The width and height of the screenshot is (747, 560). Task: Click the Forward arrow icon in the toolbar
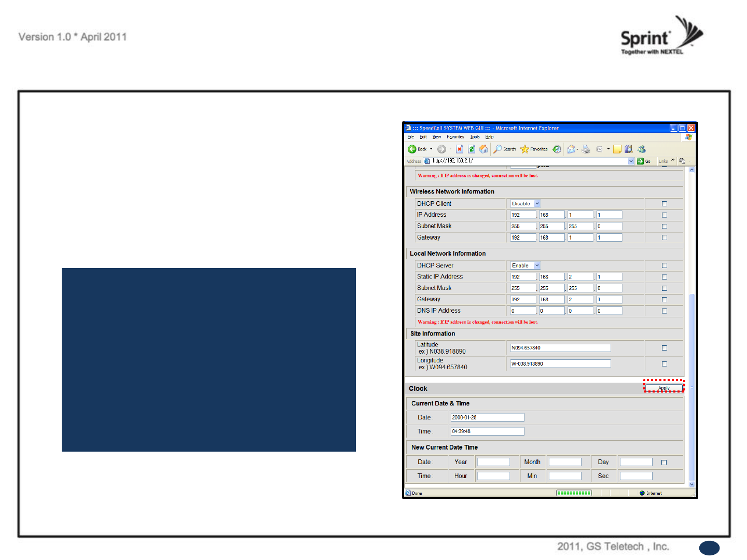pyautogui.click(x=441, y=149)
